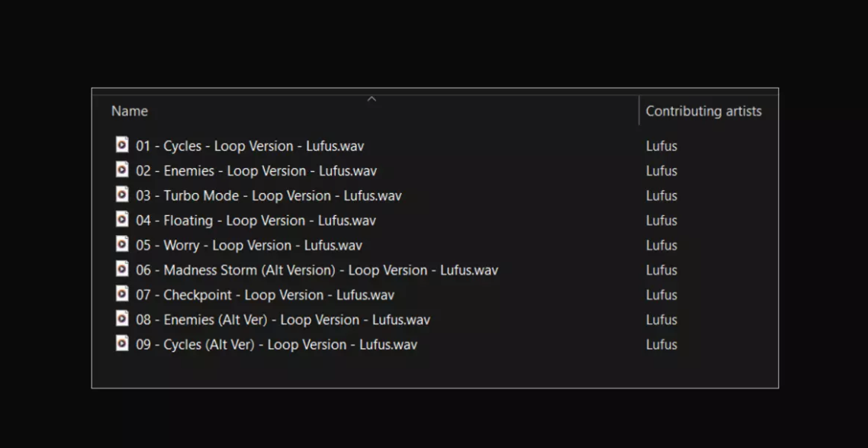Sort files by the Name column header

coord(130,111)
